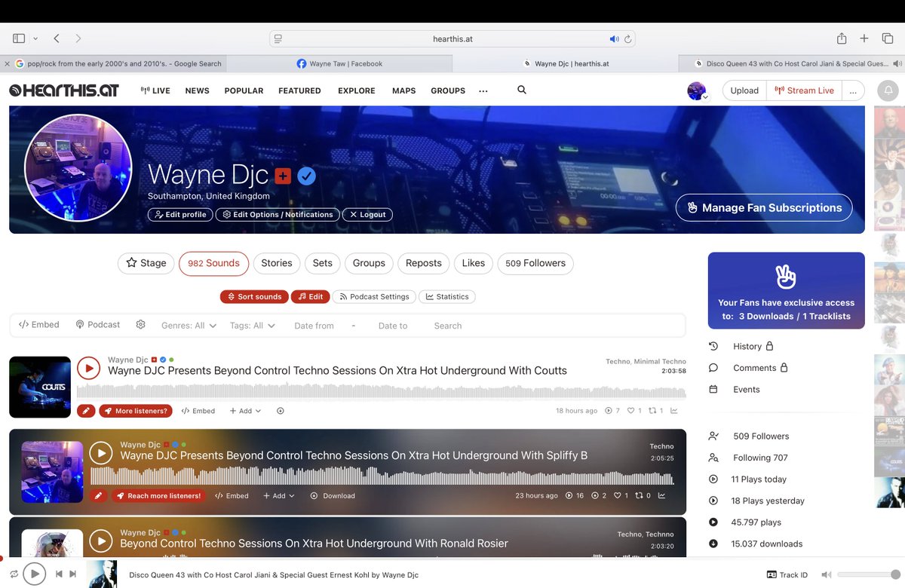This screenshot has height=588, width=905.
Task: Open the ellipsis menu beside Stream Live
Action: point(853,90)
